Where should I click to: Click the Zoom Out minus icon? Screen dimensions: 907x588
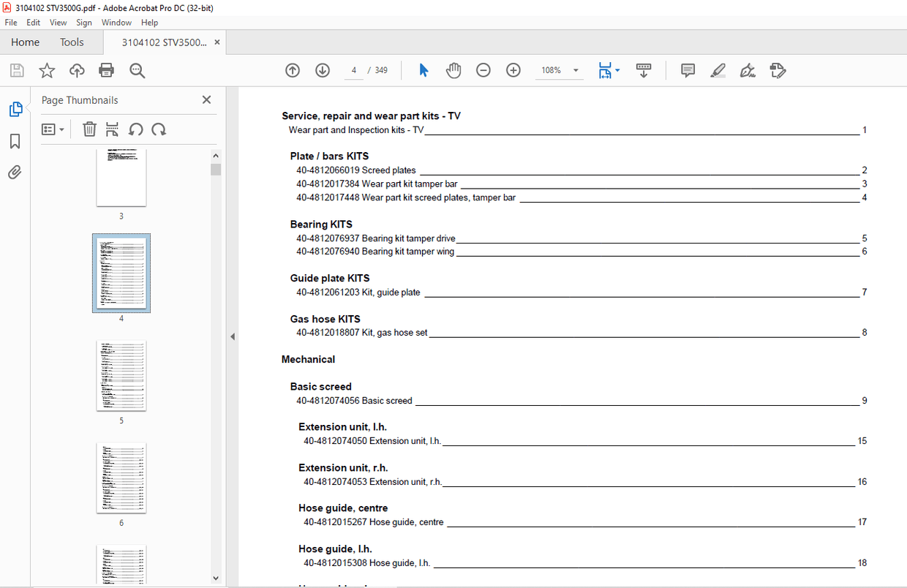(x=483, y=70)
